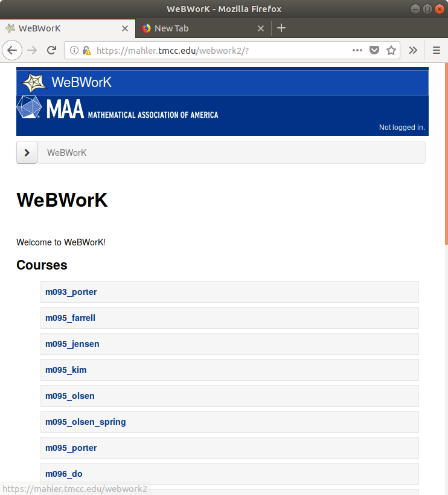Switch to the New Tab tab
The image size is (448, 495).
click(203, 28)
